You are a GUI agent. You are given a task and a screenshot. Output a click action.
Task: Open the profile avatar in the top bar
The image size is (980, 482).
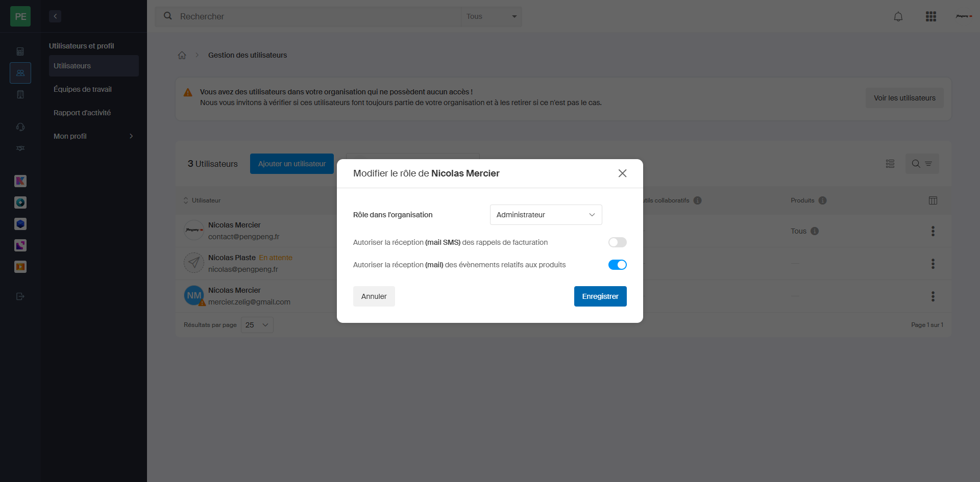(x=964, y=16)
